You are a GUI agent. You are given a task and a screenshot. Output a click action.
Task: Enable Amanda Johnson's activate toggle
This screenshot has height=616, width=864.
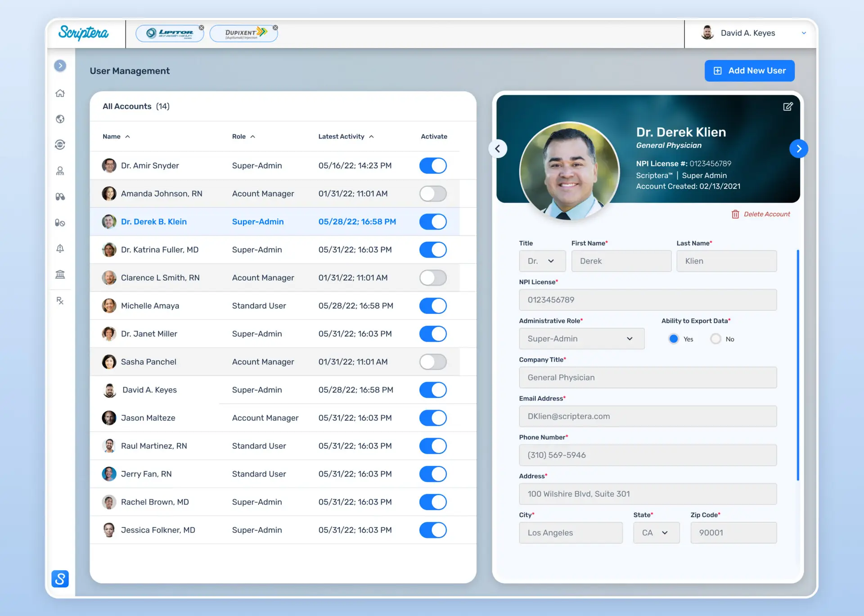click(432, 193)
